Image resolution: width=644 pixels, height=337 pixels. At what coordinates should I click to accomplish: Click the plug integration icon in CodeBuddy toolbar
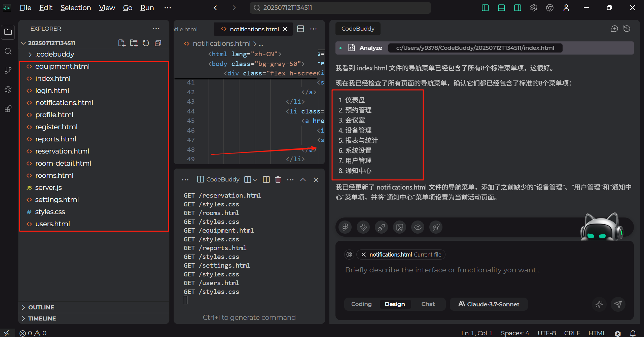tap(382, 227)
